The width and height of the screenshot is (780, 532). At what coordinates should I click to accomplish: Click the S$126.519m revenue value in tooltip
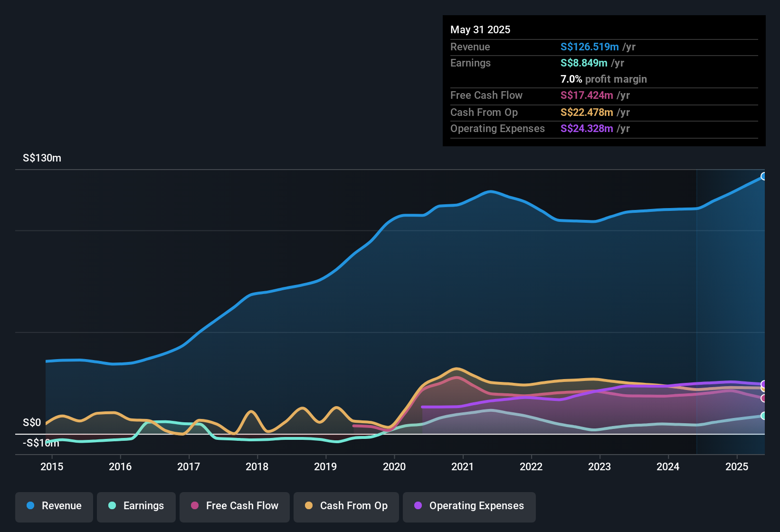pyautogui.click(x=590, y=47)
